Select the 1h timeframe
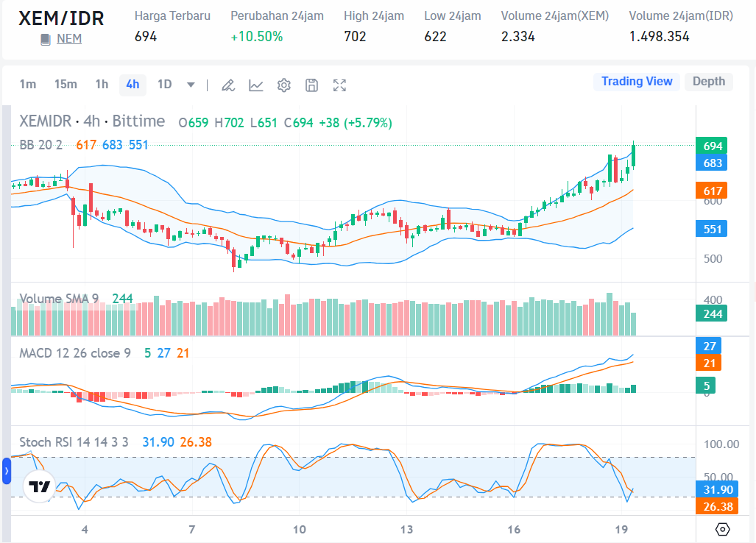 [x=102, y=85]
